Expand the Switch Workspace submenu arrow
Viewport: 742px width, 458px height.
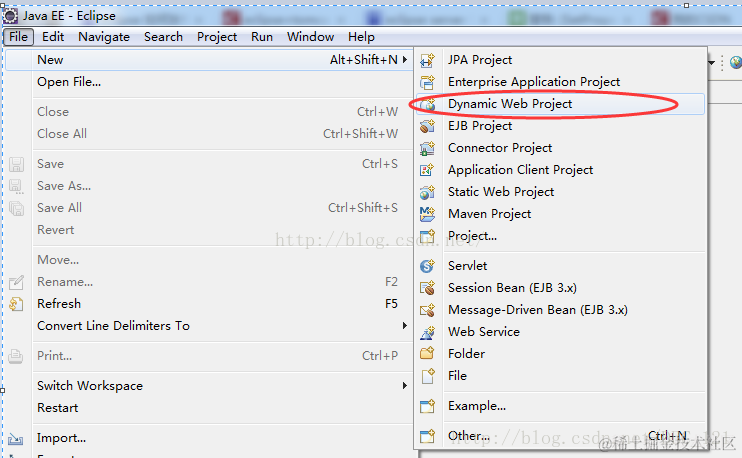pos(405,386)
